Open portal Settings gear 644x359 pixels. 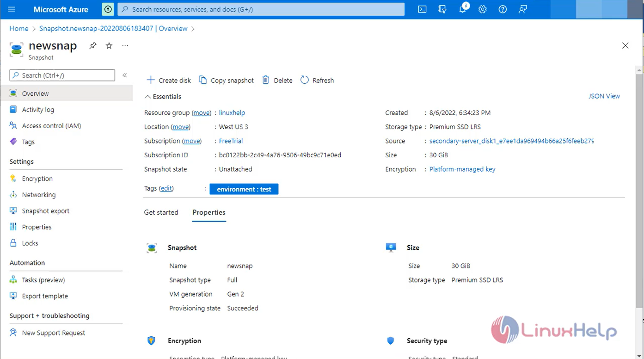pyautogui.click(x=483, y=9)
